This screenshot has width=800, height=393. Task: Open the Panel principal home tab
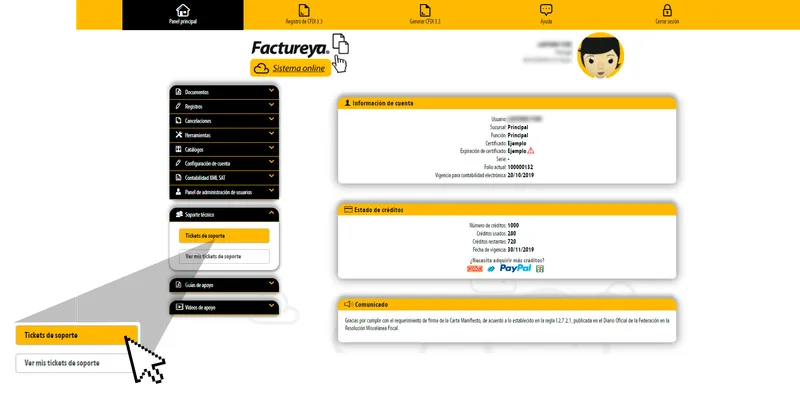[x=183, y=15]
